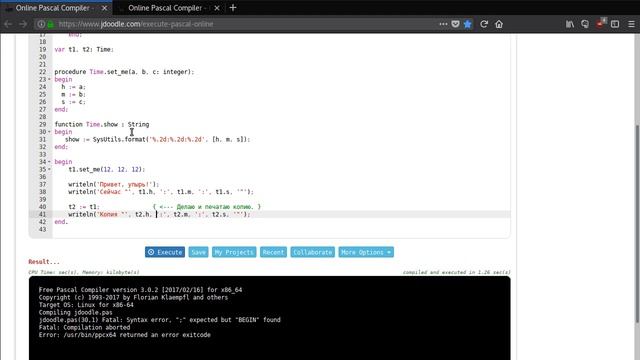Toggle the blue bookmark star

tap(468, 24)
